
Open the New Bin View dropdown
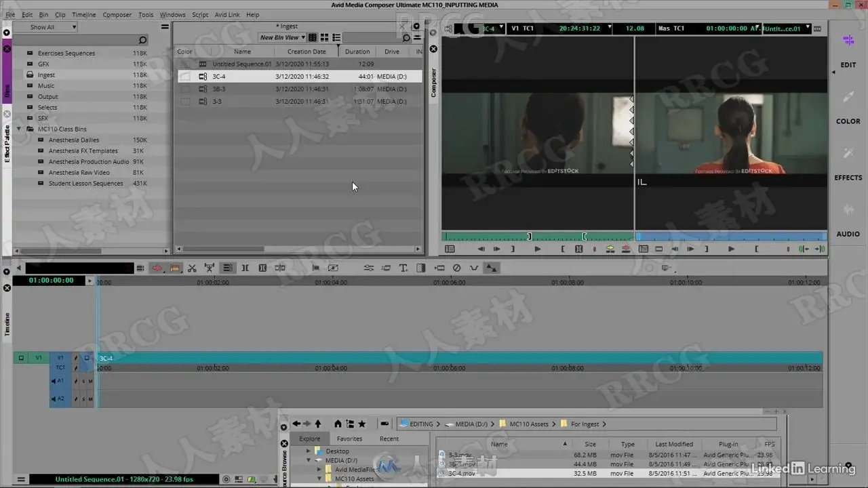(x=282, y=38)
